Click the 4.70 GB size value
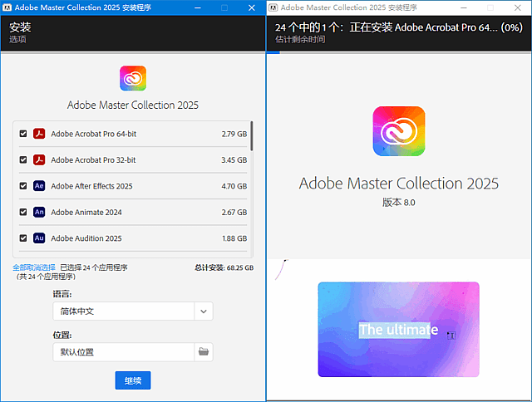The height and width of the screenshot is (402, 532). pos(234,186)
